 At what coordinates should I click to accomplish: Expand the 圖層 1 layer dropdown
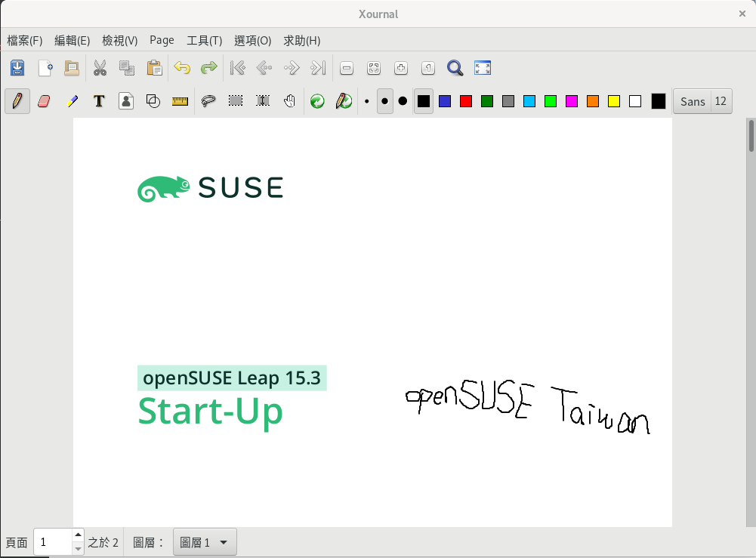pyautogui.click(x=205, y=542)
